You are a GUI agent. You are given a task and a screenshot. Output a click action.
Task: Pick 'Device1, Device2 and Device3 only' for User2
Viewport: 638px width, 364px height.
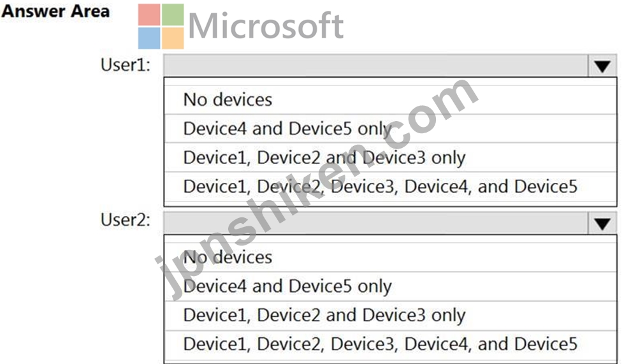pyautogui.click(x=390, y=315)
